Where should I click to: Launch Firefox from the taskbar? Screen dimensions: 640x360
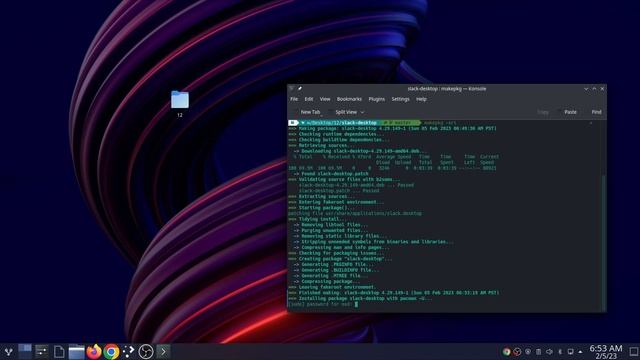[94, 351]
